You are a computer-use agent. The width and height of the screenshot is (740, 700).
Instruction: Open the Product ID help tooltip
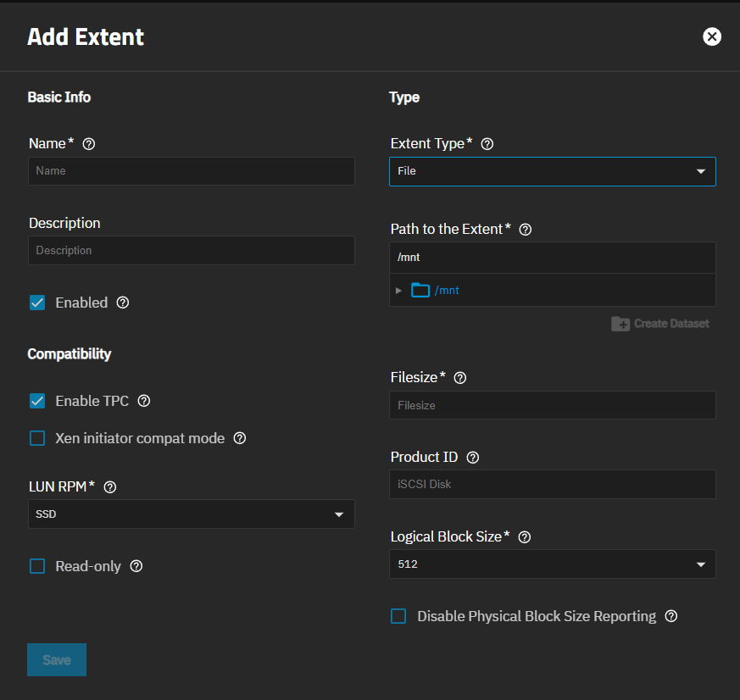[473, 458]
